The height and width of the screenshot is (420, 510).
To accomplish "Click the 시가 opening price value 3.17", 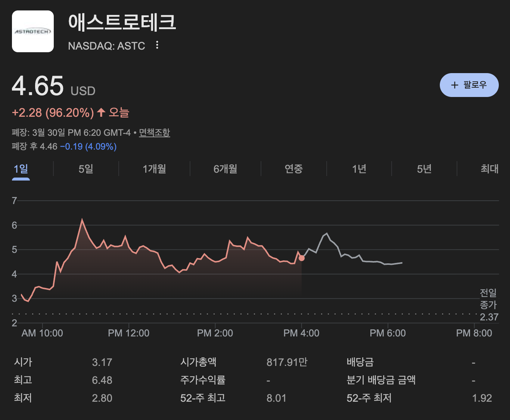I will [102, 362].
